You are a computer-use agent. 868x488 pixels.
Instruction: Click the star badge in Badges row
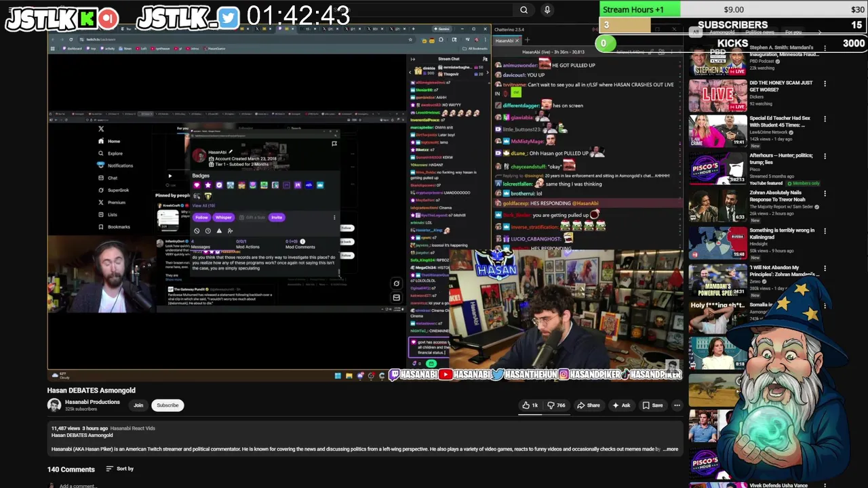pos(208,185)
